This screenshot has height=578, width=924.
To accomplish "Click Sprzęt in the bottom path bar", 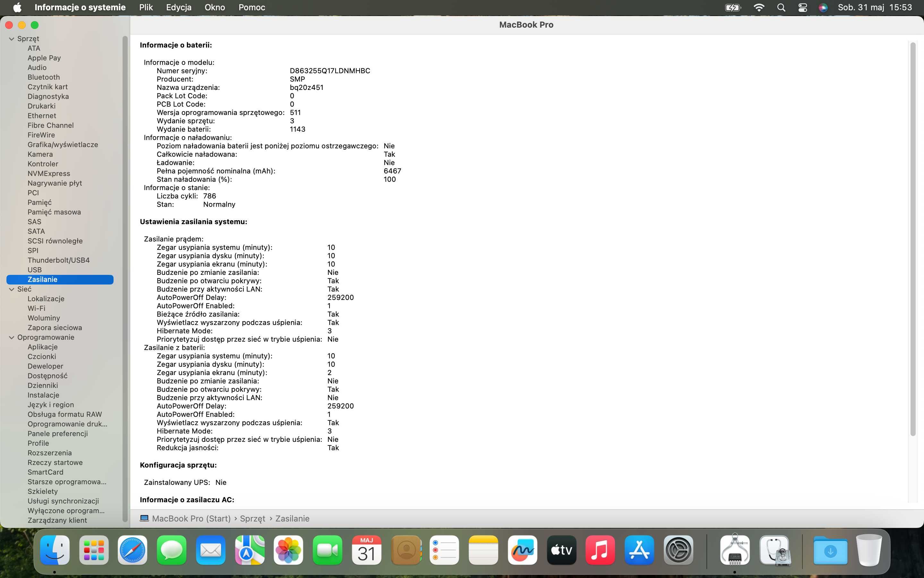I will click(x=252, y=519).
